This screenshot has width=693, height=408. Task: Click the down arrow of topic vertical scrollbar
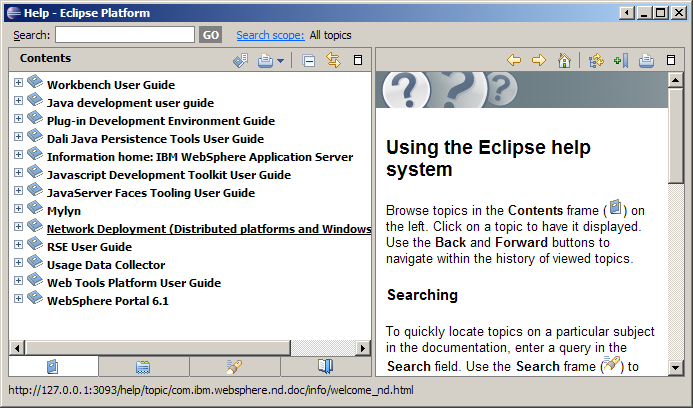click(x=676, y=367)
